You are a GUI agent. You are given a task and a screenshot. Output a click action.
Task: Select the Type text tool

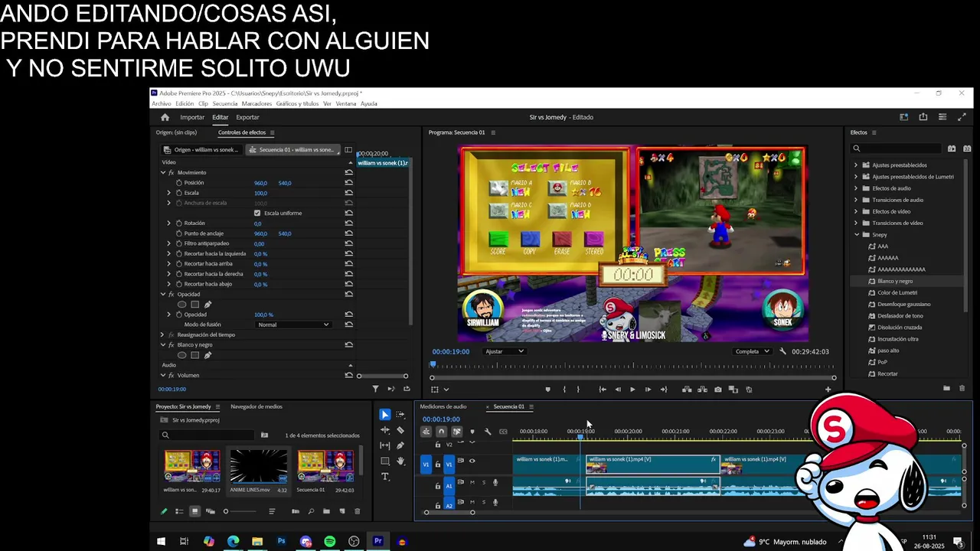(385, 476)
